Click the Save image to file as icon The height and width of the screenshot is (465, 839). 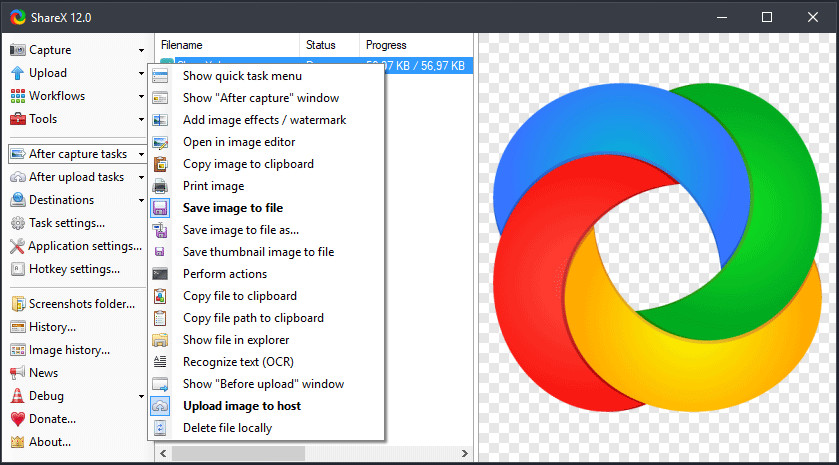[x=160, y=230]
